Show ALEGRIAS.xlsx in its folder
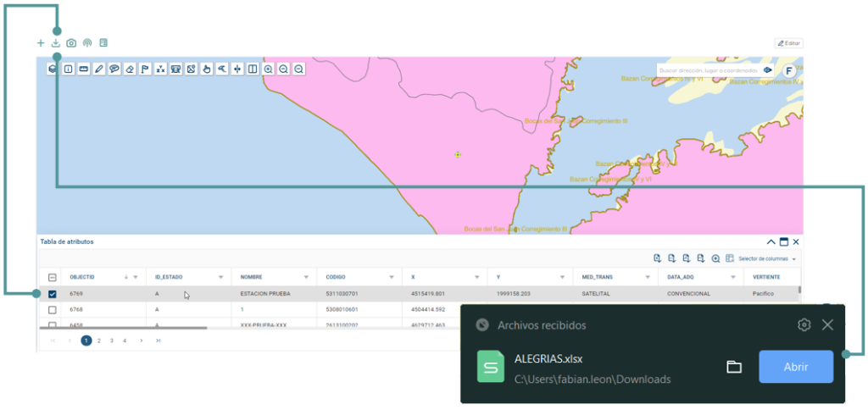The width and height of the screenshot is (868, 410). [734, 366]
